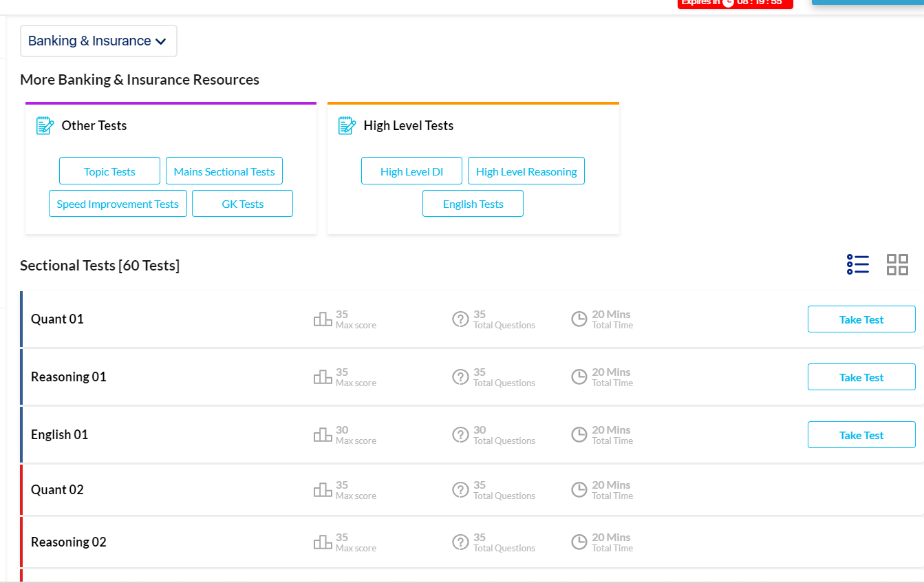The image size is (924, 583).
Task: Take the Quant 01 test
Action: [861, 319]
